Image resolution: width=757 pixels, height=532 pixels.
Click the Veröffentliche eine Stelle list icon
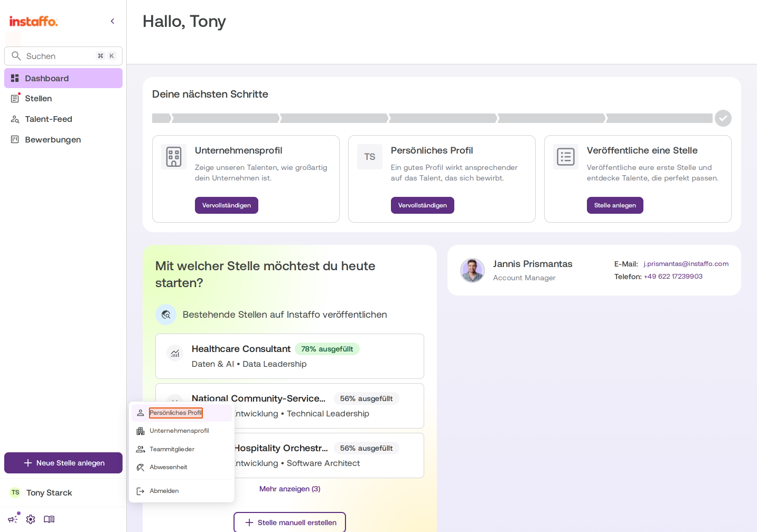566,157
